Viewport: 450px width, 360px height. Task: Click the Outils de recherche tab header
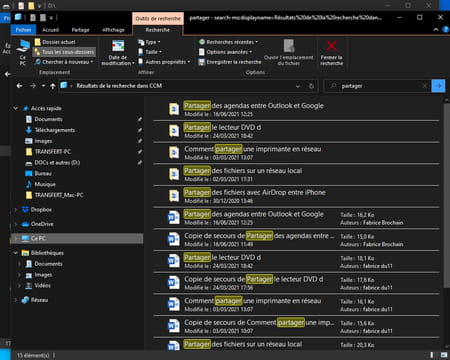coord(158,19)
